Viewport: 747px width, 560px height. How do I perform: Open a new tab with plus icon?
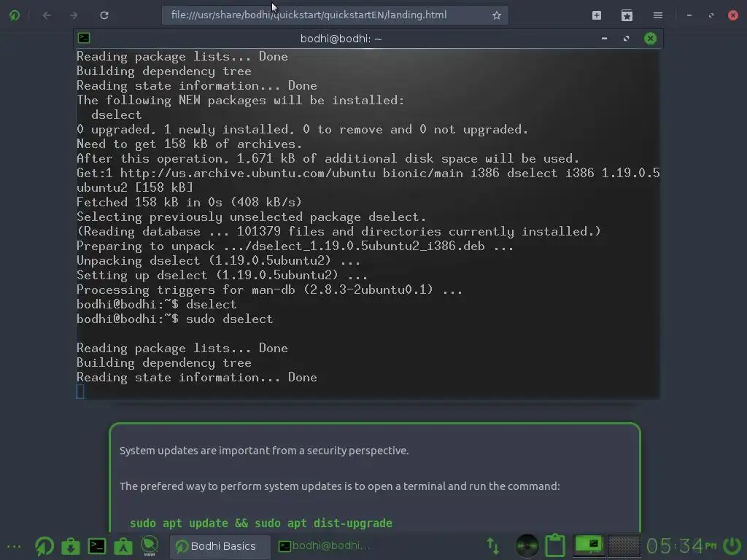pyautogui.click(x=597, y=15)
